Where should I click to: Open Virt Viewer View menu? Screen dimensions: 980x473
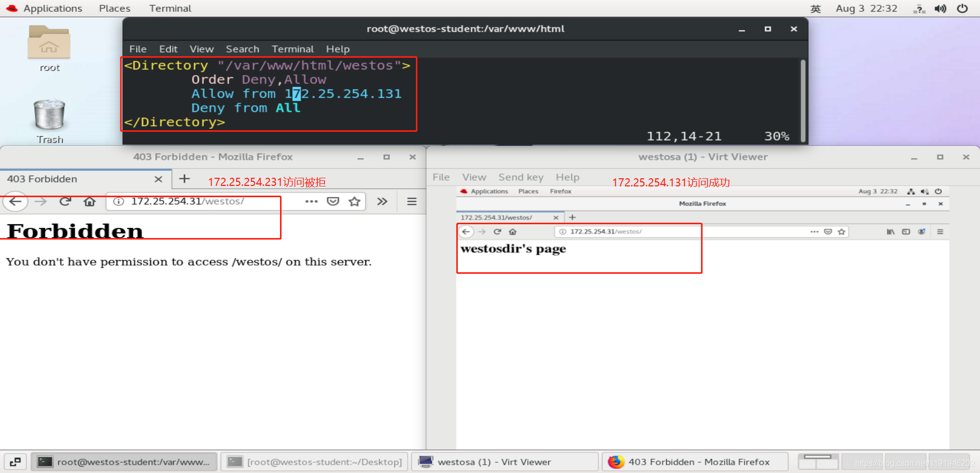tap(474, 177)
